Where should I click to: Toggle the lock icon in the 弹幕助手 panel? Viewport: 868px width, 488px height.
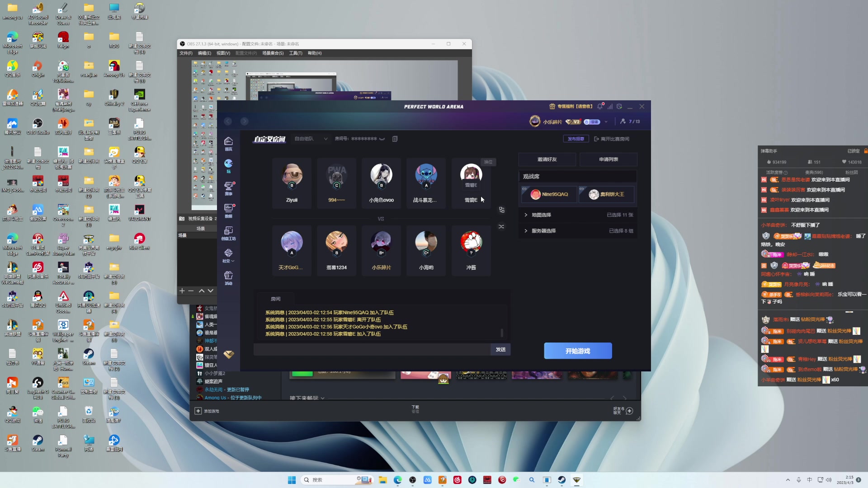coord(865,151)
